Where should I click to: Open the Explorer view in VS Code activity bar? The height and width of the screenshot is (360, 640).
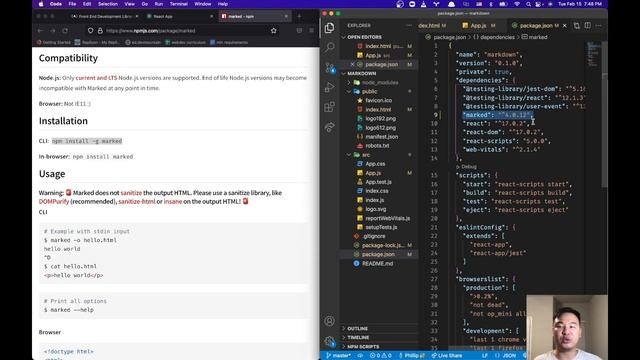329,28
